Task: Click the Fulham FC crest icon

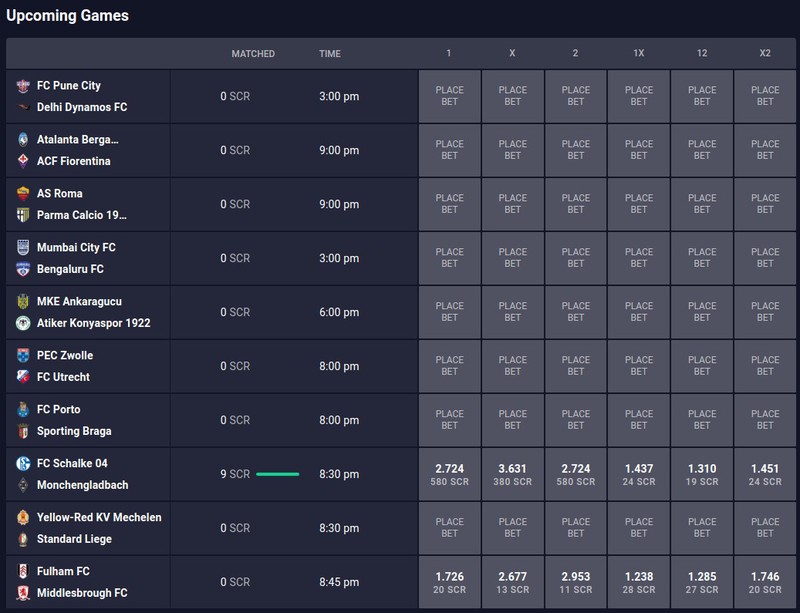Action: [x=23, y=572]
